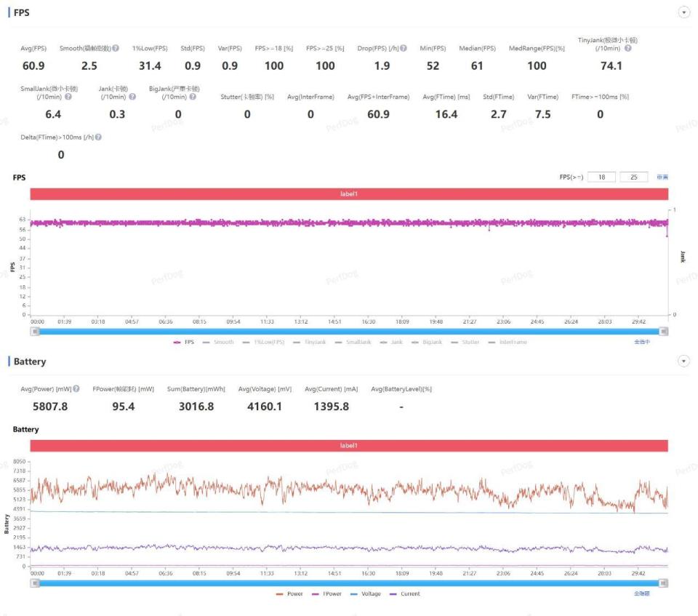Open TinyJank metric help tooltip icon
The image size is (698, 616).
(x=627, y=49)
